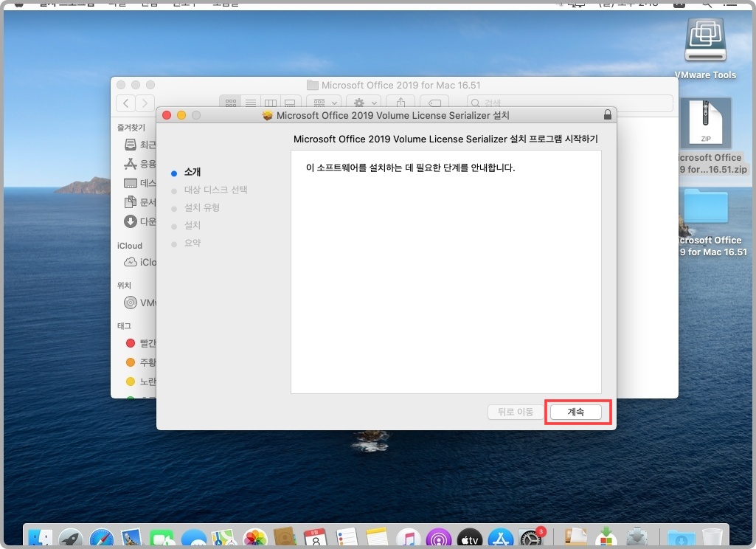Screen dimensions: 756x549
Task: Open System Preferences with badge in Dock
Action: pos(531,537)
